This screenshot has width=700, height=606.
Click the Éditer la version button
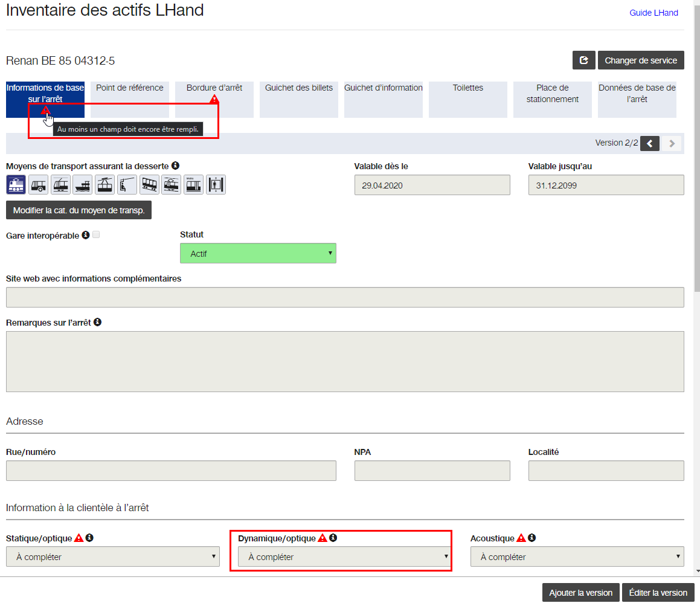658,593
